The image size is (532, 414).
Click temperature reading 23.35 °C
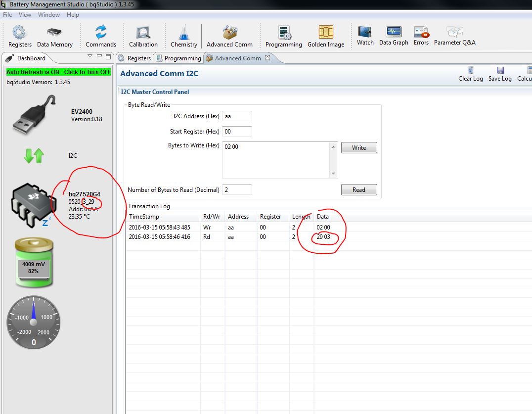click(x=80, y=217)
